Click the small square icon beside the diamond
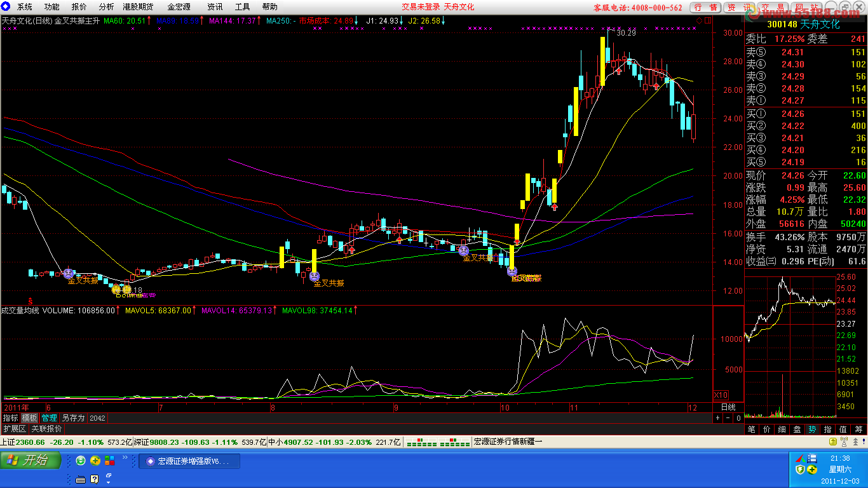Screen dimensions: 868x488 coord(708,21)
